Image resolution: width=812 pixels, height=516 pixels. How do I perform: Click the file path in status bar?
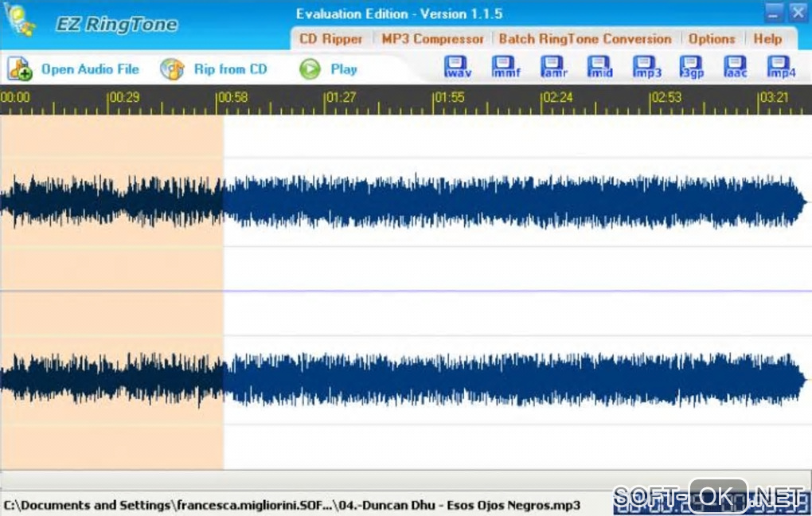(291, 505)
